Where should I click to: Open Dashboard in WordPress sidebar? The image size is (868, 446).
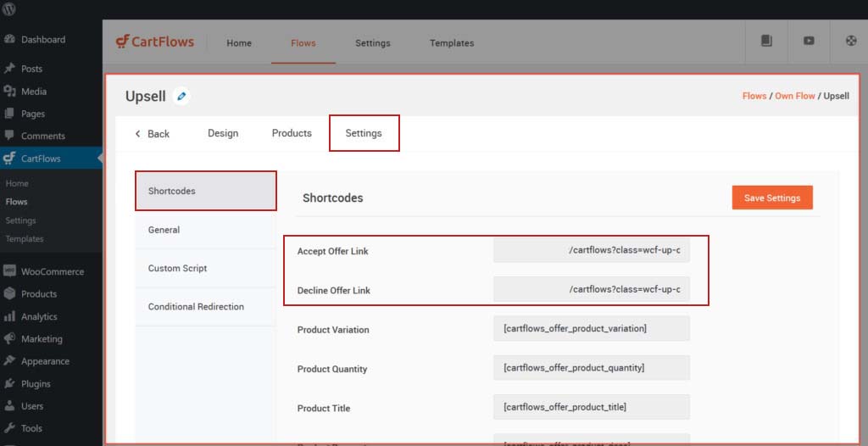click(x=43, y=39)
